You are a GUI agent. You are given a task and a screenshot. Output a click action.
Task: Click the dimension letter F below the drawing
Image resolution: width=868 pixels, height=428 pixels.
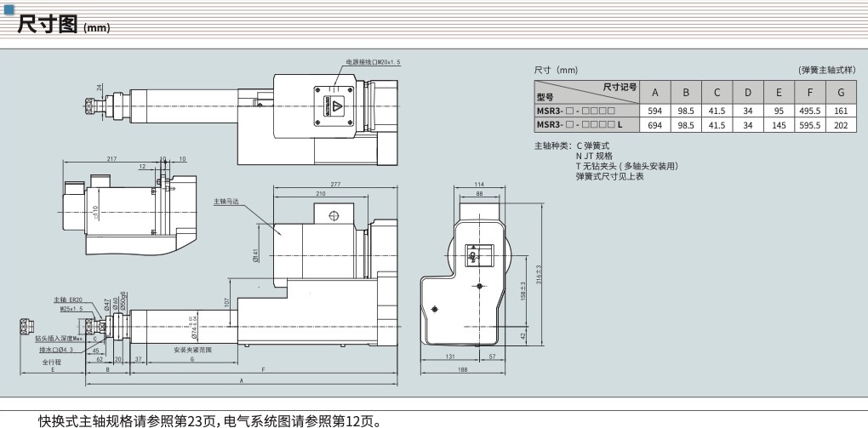pyautogui.click(x=264, y=369)
